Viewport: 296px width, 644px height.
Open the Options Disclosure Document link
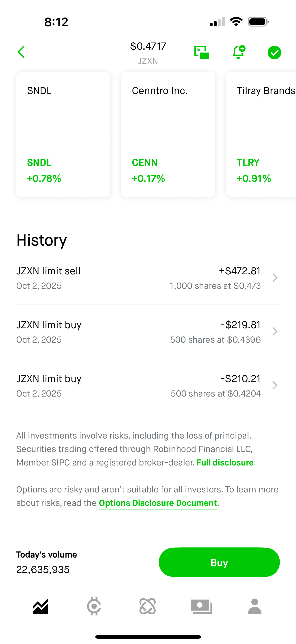coord(158,503)
